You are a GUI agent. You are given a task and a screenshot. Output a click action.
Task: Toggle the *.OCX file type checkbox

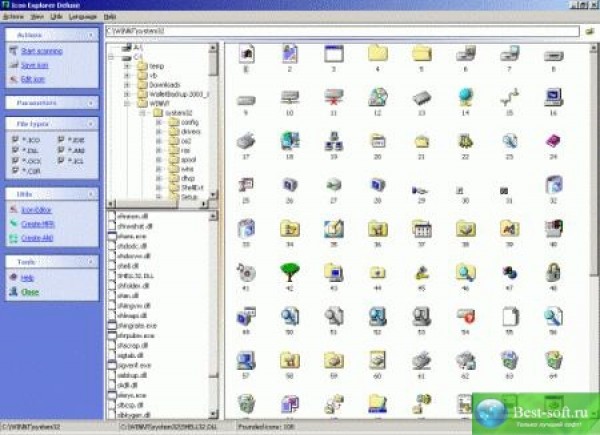tap(16, 160)
